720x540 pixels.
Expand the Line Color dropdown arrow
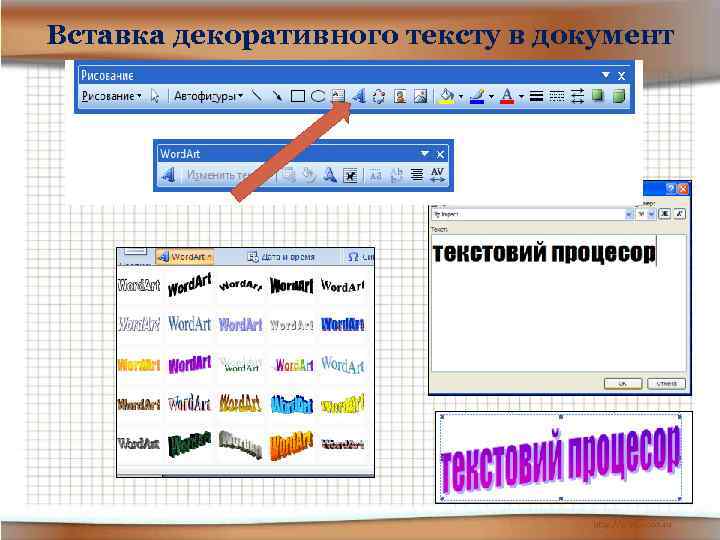491,96
